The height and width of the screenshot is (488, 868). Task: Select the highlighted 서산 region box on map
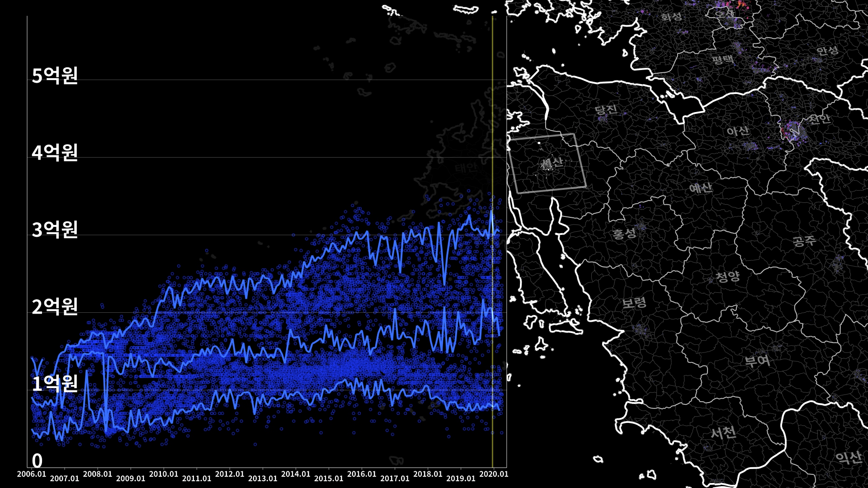tap(547, 164)
